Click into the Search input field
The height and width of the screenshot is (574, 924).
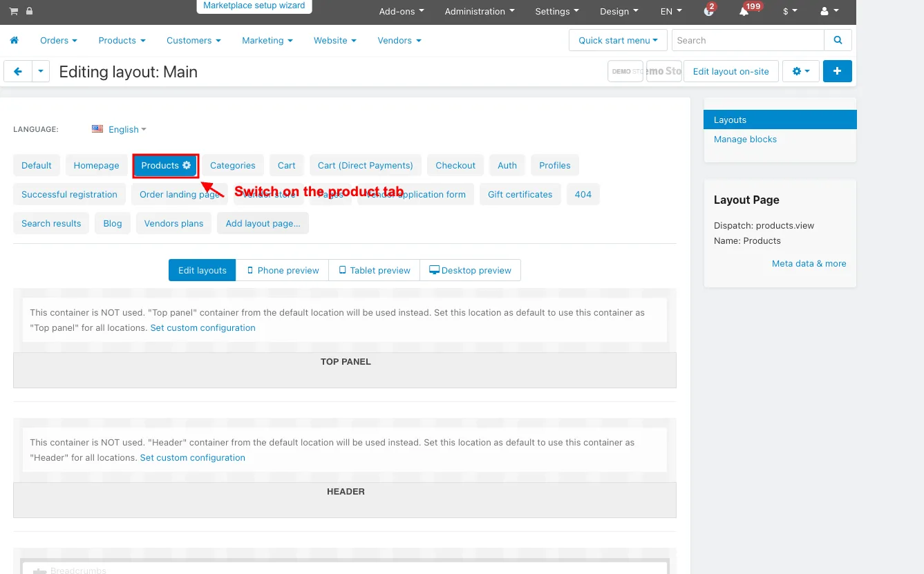tap(748, 40)
